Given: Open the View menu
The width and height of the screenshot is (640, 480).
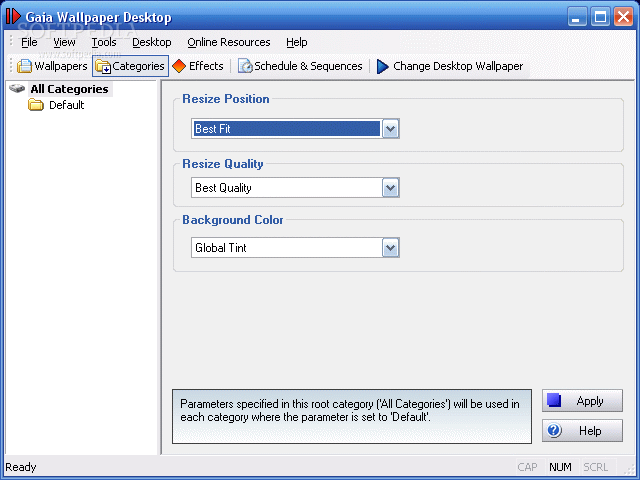Looking at the screenshot, I should pyautogui.click(x=64, y=42).
